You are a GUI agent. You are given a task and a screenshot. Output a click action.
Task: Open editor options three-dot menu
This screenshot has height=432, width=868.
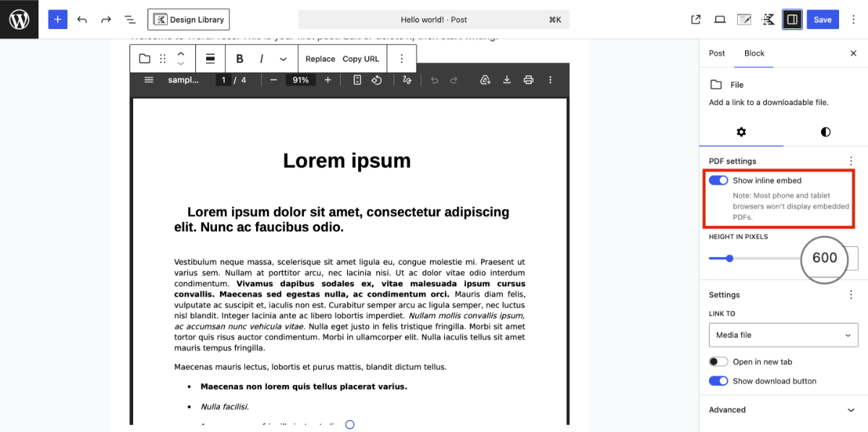click(x=854, y=20)
